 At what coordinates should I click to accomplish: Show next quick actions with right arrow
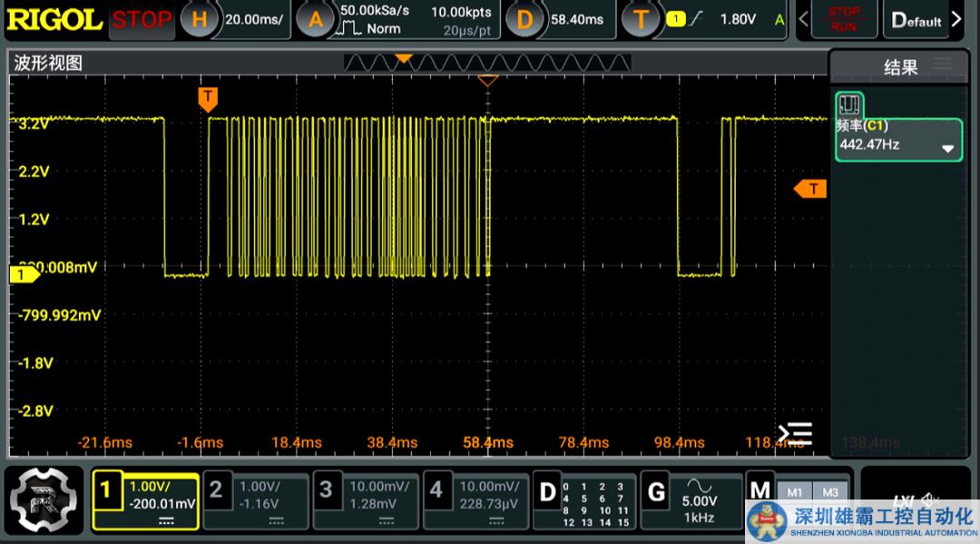coord(956,19)
